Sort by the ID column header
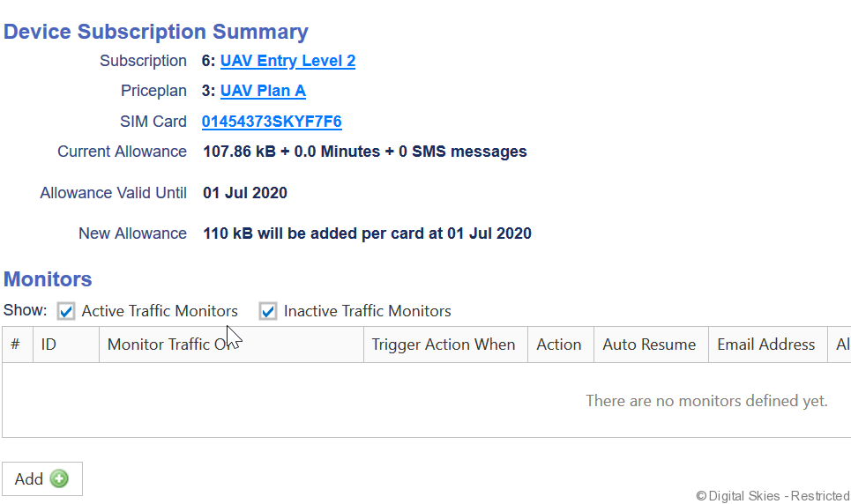 (49, 345)
